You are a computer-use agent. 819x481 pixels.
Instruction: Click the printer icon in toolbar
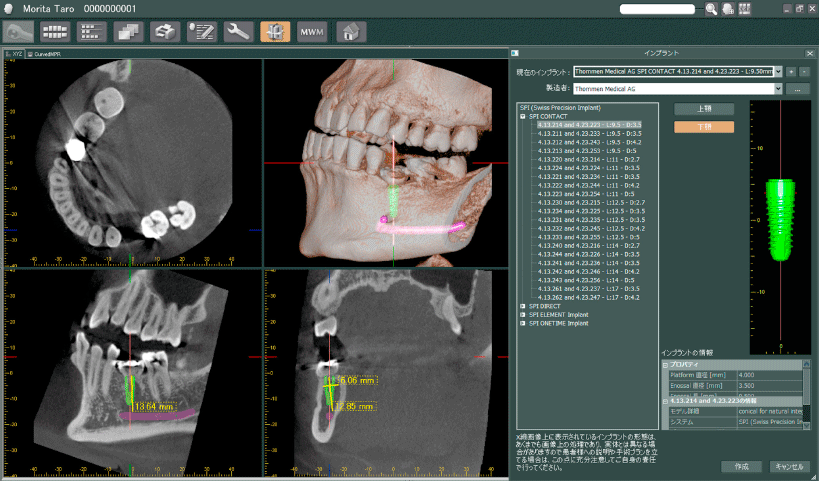(165, 30)
